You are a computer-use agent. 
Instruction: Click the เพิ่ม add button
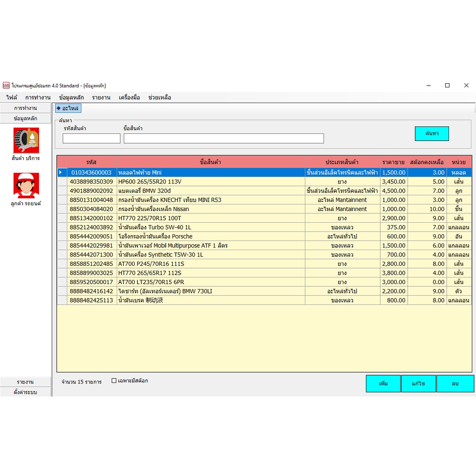tap(383, 383)
